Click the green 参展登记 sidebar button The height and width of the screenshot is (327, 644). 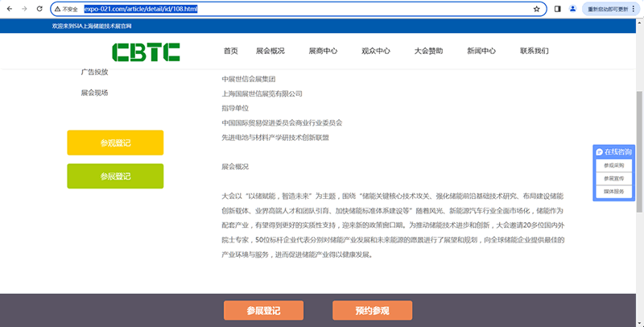click(115, 176)
